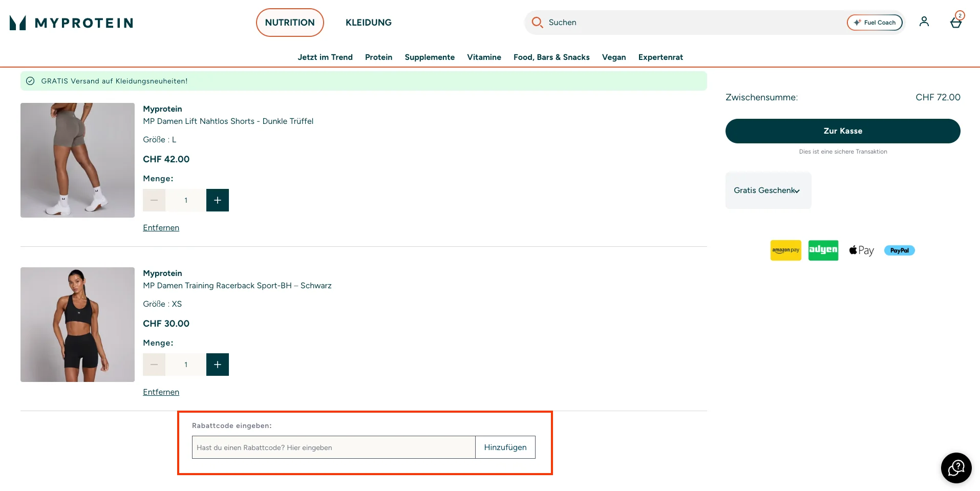This screenshot has width=980, height=491.
Task: Focus the Rabattcode input field
Action: 334,447
